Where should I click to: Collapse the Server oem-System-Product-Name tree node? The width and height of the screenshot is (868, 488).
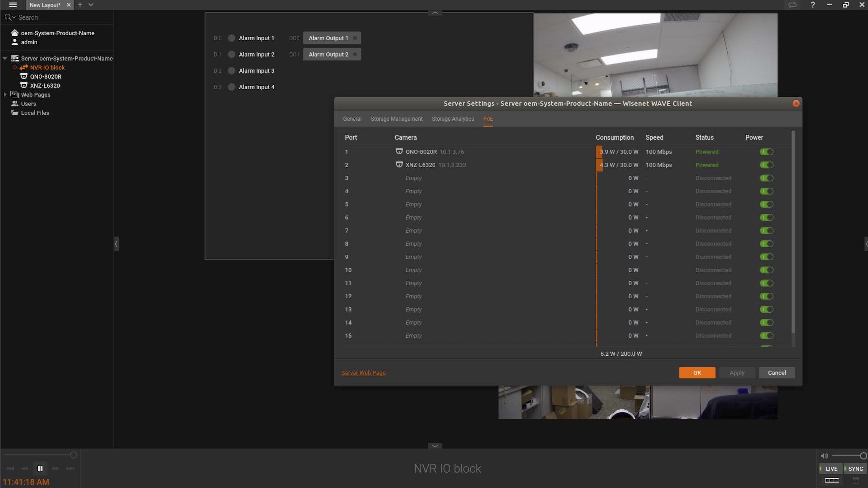pos(5,58)
